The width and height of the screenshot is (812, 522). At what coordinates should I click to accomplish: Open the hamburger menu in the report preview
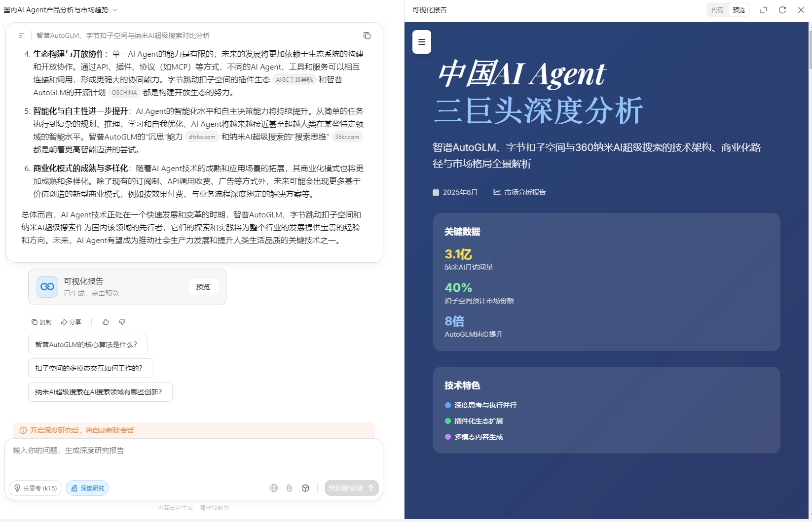422,42
